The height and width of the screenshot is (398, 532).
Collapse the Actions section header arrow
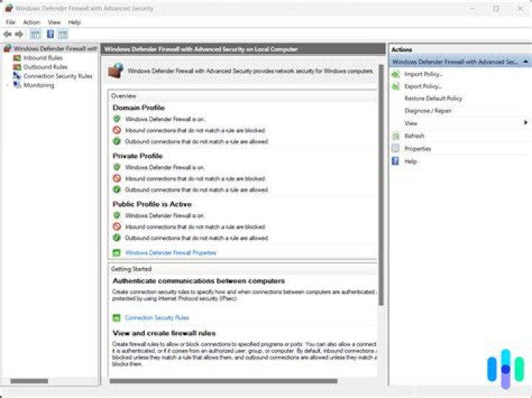pyautogui.click(x=525, y=61)
